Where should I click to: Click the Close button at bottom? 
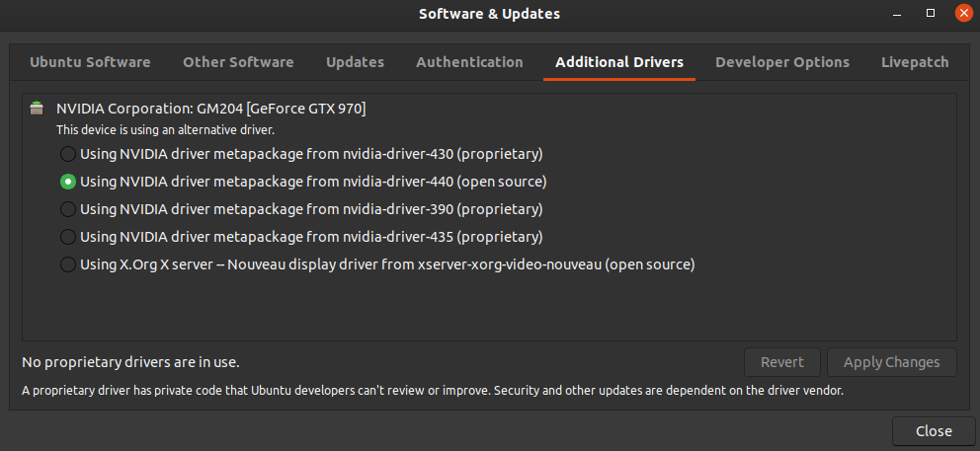934,431
